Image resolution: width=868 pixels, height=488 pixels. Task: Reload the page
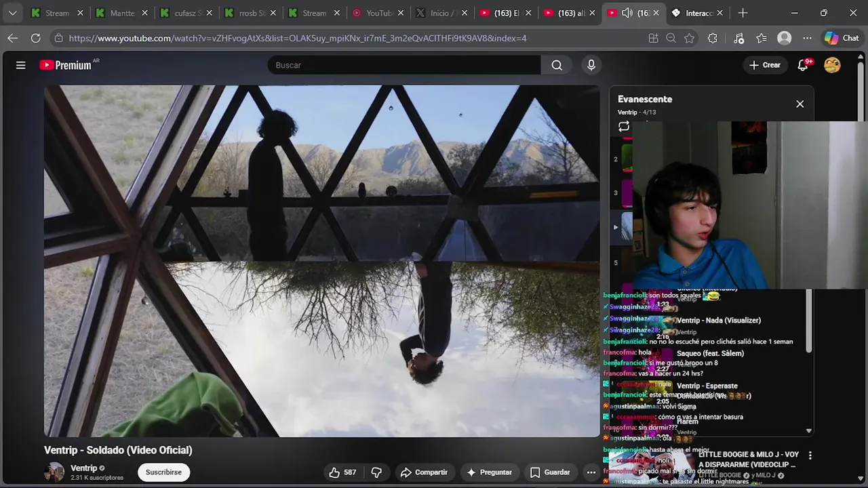pyautogui.click(x=36, y=38)
